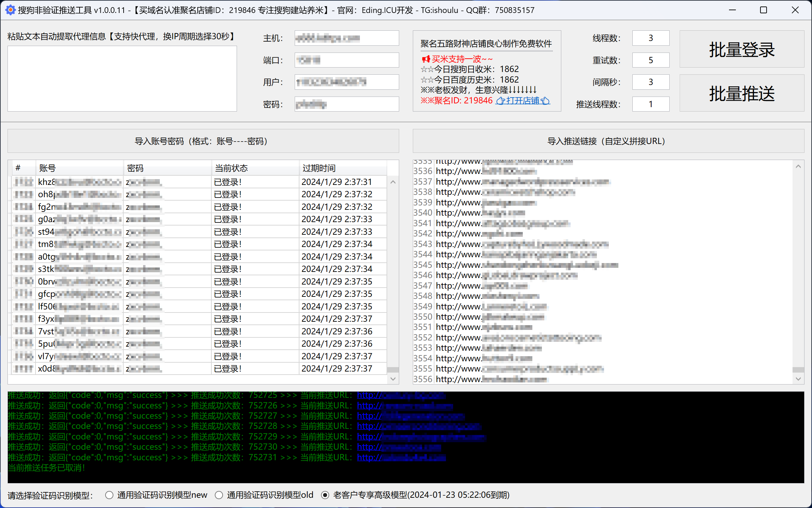Sort by the 账号 column header

(x=80, y=168)
